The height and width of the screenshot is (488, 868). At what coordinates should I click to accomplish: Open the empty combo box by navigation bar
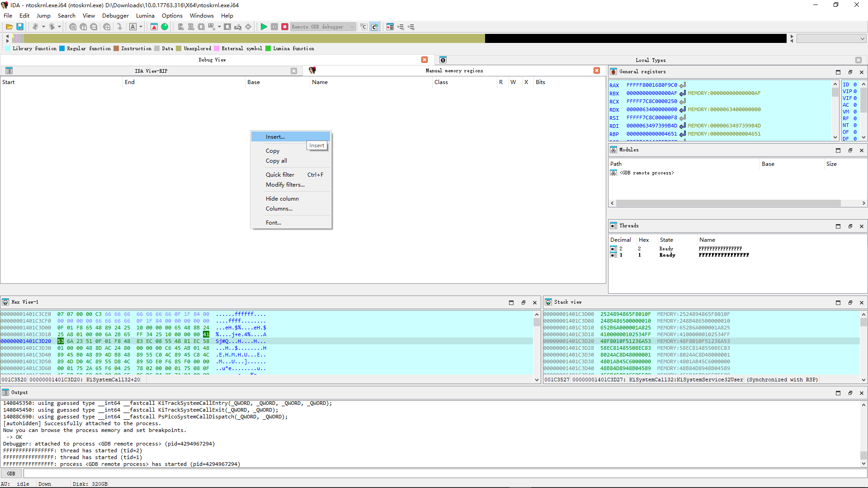tap(831, 39)
